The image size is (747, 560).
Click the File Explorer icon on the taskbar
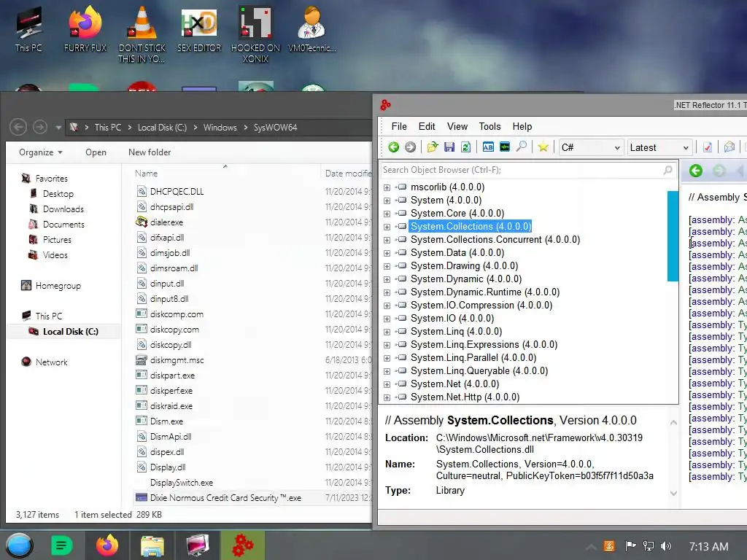click(x=152, y=545)
